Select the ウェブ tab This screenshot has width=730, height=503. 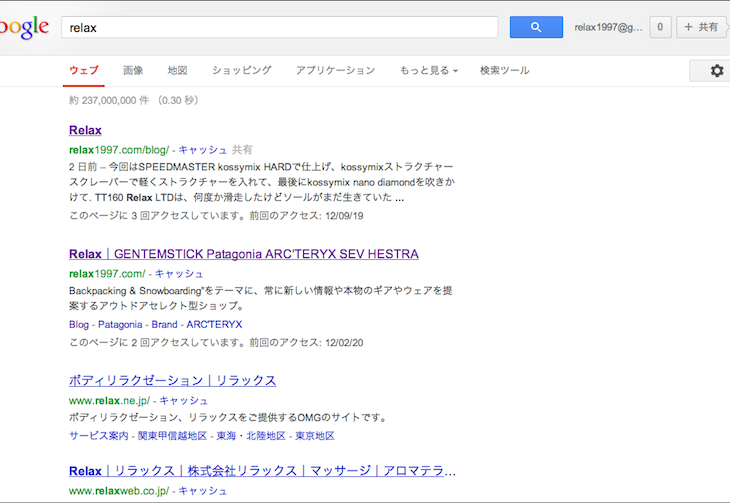tap(84, 70)
